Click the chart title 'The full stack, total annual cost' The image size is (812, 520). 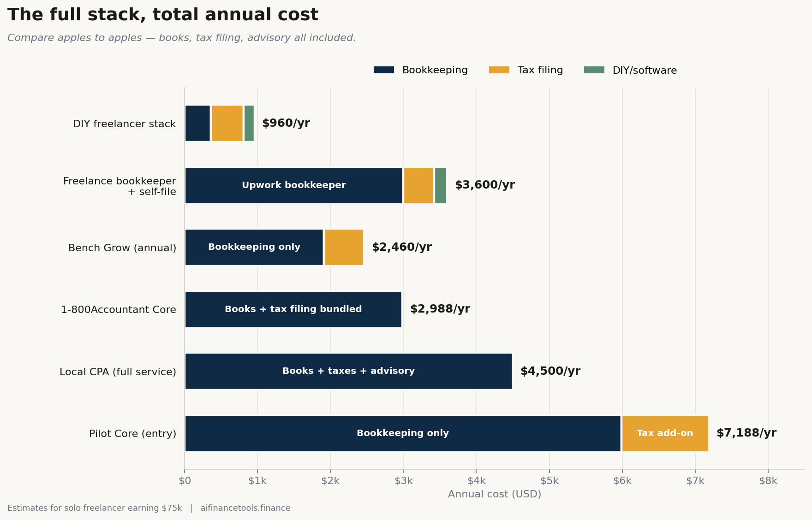(163, 15)
